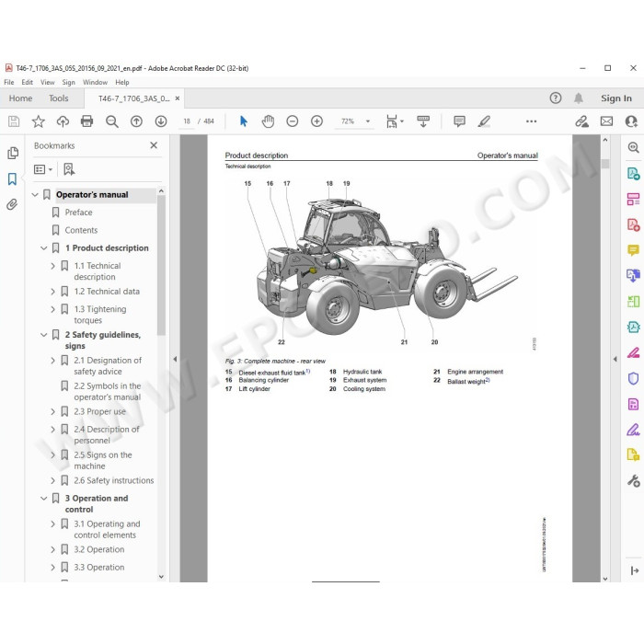Select the Hand pan tool
The width and height of the screenshot is (644, 644).
tap(268, 121)
